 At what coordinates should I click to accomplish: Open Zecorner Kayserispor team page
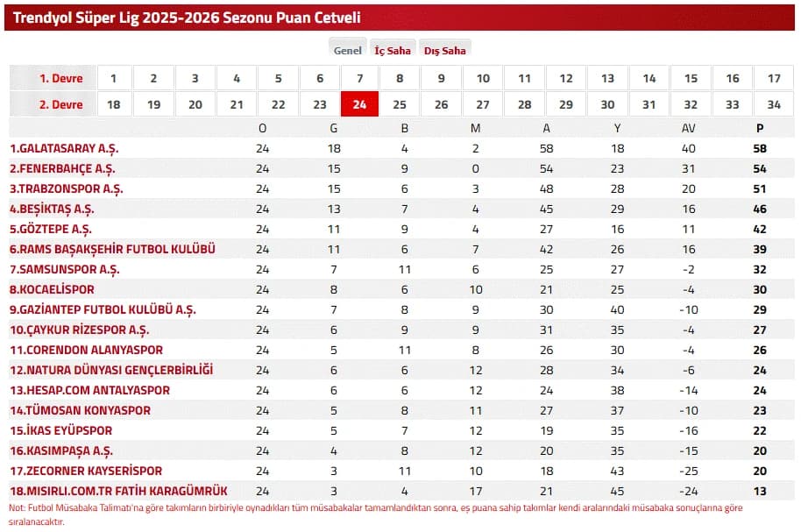(86, 471)
